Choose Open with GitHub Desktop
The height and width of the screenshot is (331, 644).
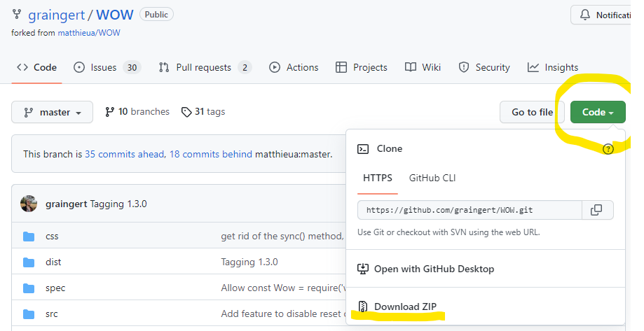point(434,269)
